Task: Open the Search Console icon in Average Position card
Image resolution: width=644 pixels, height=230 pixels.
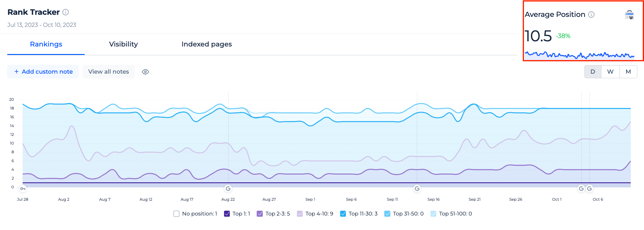Action: (x=629, y=14)
